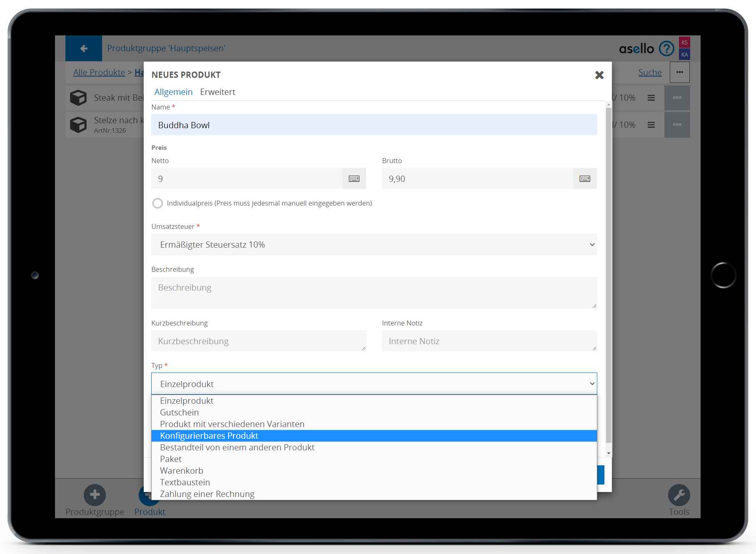Open the help question mark icon
This screenshot has width=756, height=554.
(x=666, y=49)
